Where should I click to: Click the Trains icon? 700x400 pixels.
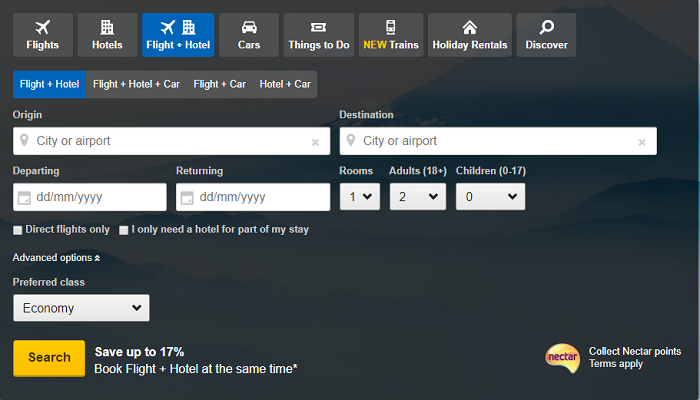390,27
